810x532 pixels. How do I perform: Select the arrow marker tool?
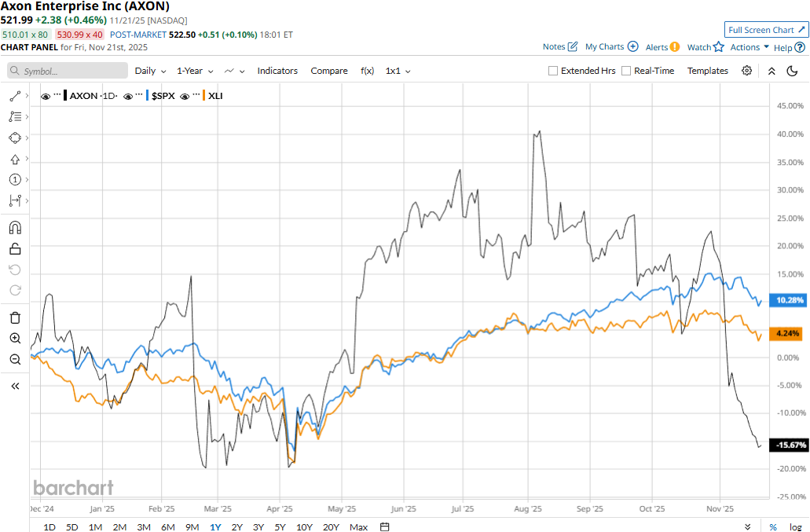(x=15, y=159)
